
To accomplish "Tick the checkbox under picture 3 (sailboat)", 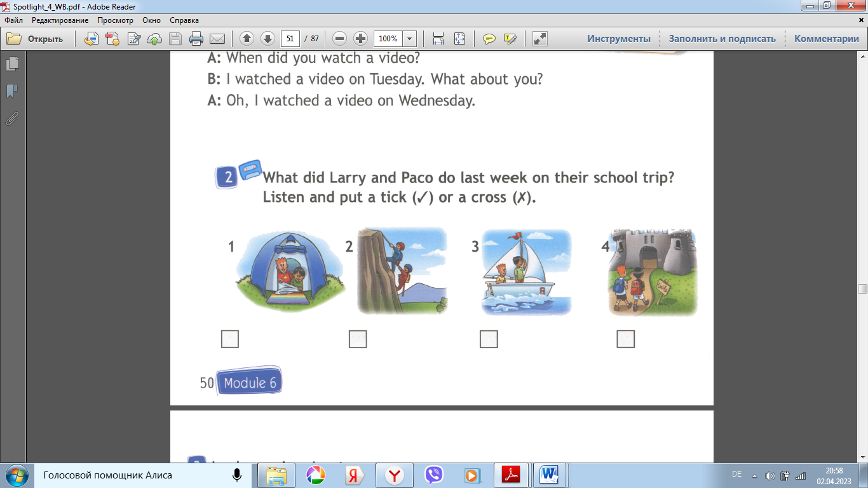I will (489, 339).
